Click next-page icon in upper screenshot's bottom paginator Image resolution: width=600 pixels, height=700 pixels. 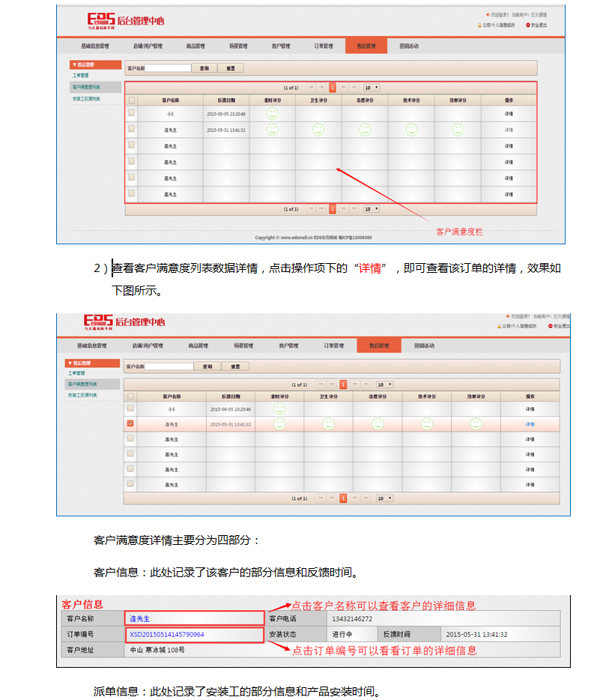click(x=344, y=209)
